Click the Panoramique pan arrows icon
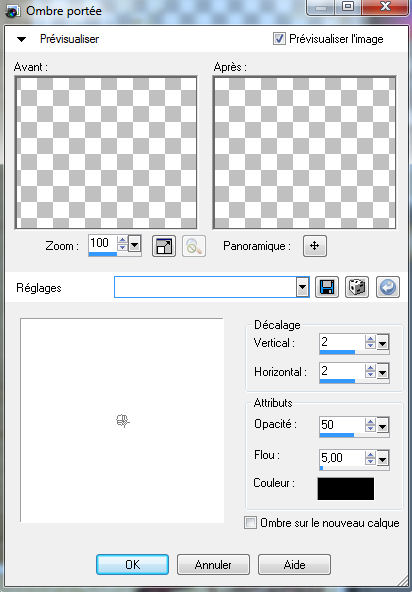The width and height of the screenshot is (412, 592). [315, 246]
